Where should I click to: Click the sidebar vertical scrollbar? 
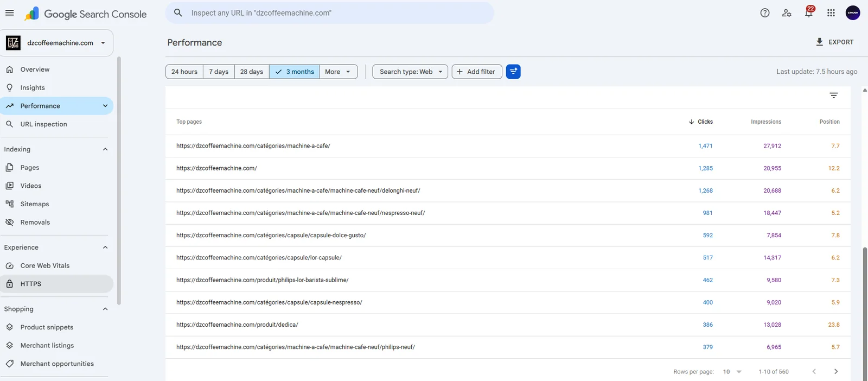click(x=118, y=181)
